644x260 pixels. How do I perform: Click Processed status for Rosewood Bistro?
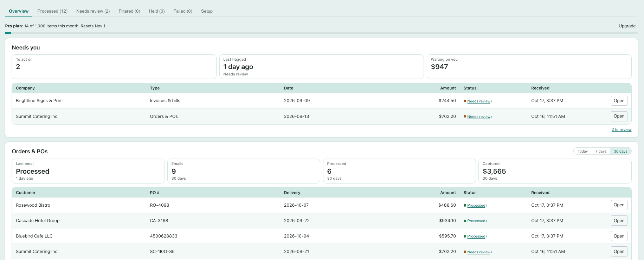pyautogui.click(x=477, y=205)
